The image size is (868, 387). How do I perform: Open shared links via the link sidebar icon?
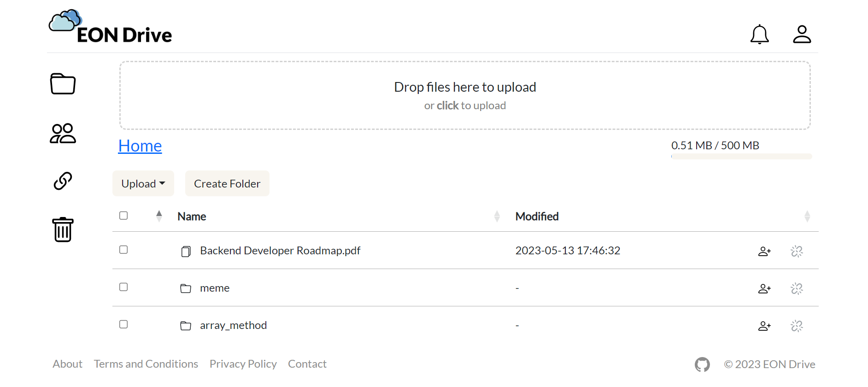click(62, 181)
